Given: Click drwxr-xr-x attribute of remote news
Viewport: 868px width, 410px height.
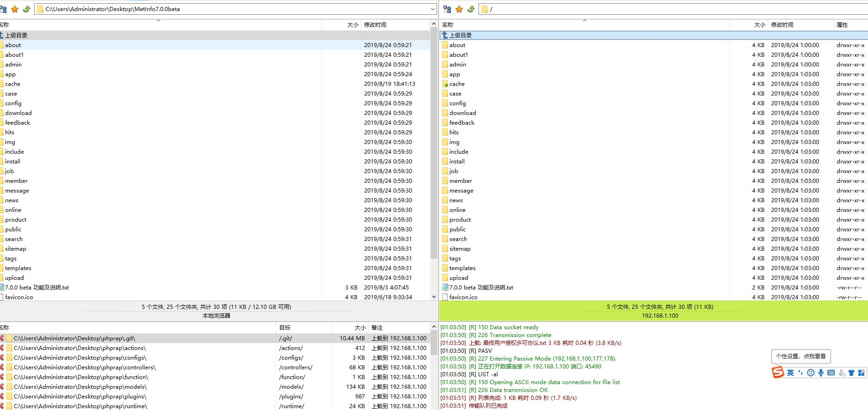Looking at the screenshot, I should coord(850,200).
